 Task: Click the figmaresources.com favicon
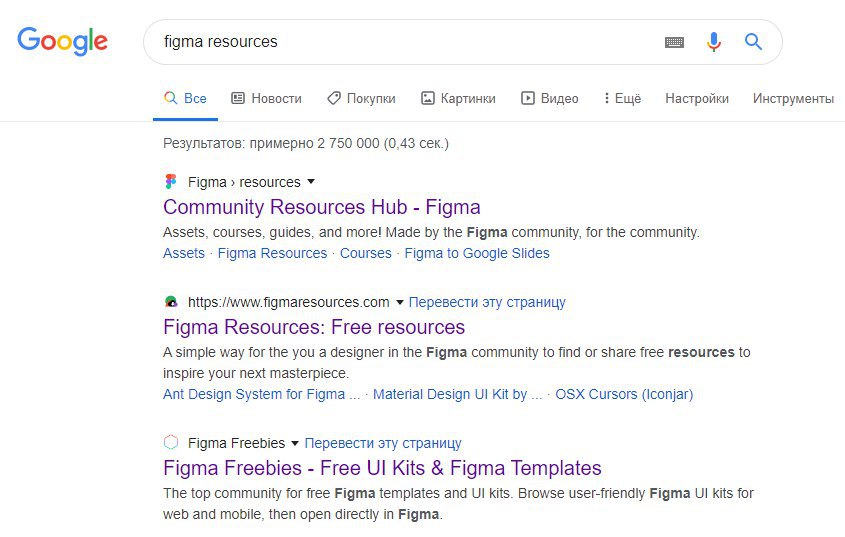[171, 302]
